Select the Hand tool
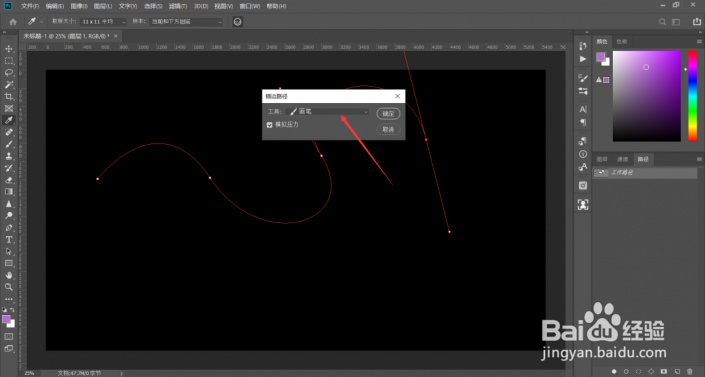 coord(9,275)
